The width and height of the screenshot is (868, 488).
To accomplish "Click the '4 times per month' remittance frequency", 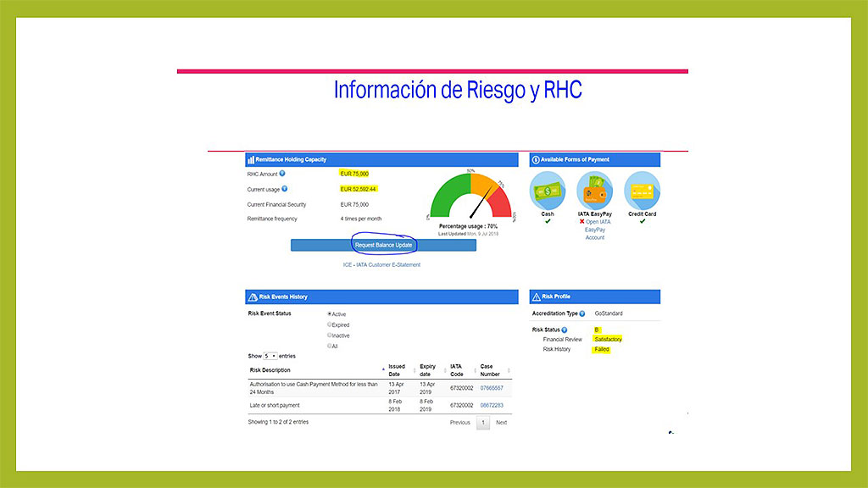I will pos(361,219).
